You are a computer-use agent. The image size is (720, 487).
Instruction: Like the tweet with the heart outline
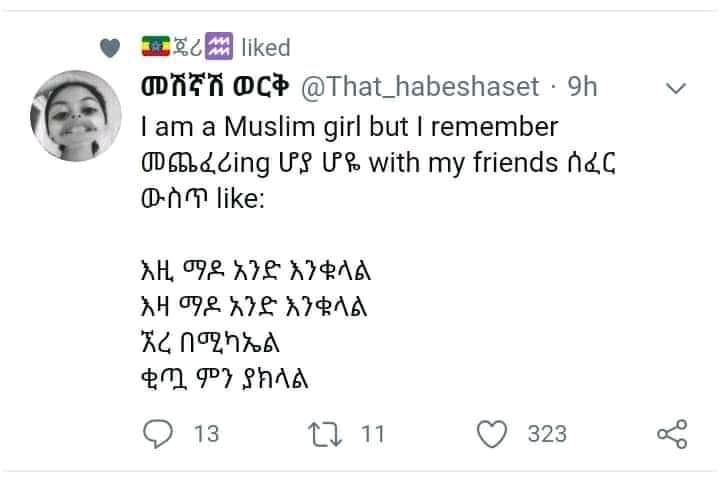[x=492, y=433]
